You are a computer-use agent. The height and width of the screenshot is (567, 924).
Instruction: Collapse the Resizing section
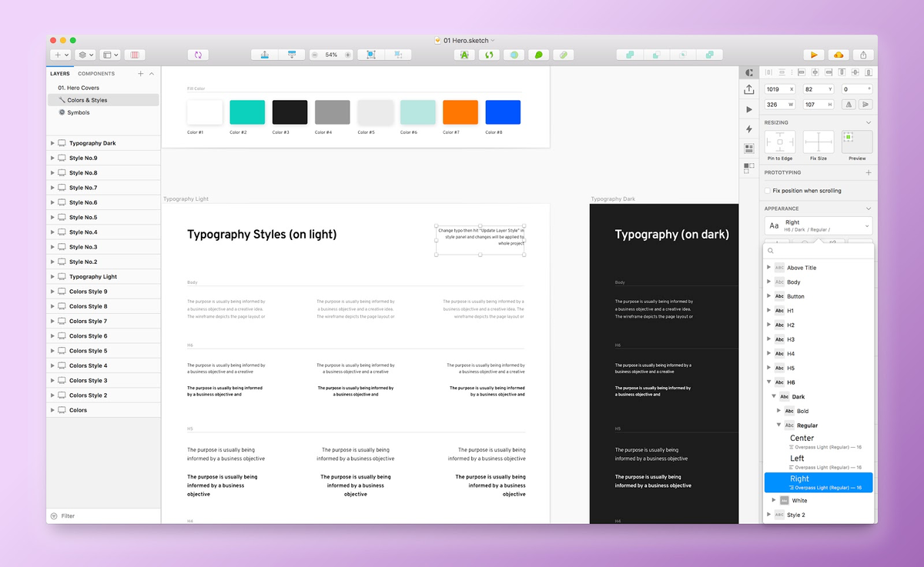click(869, 122)
